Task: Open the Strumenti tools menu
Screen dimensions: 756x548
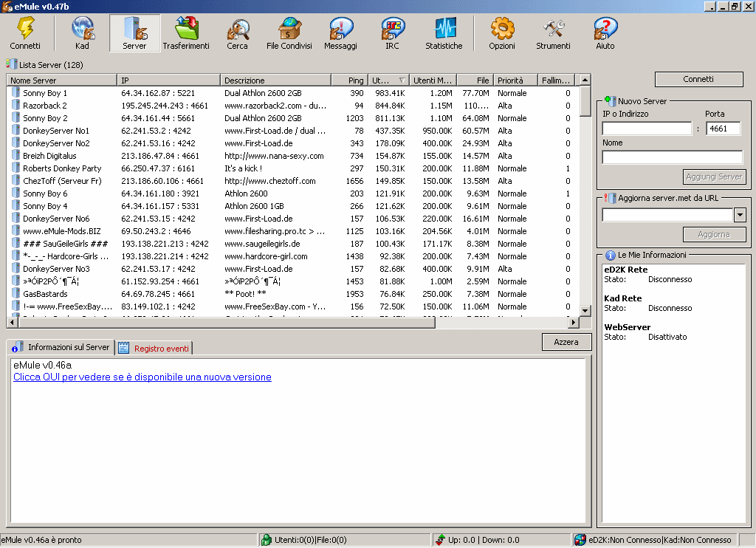Action: click(553, 33)
